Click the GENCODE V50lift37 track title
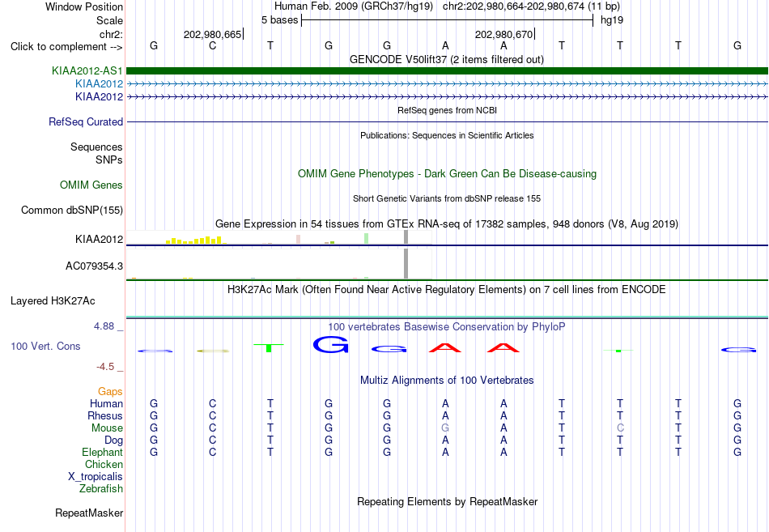 (447, 59)
